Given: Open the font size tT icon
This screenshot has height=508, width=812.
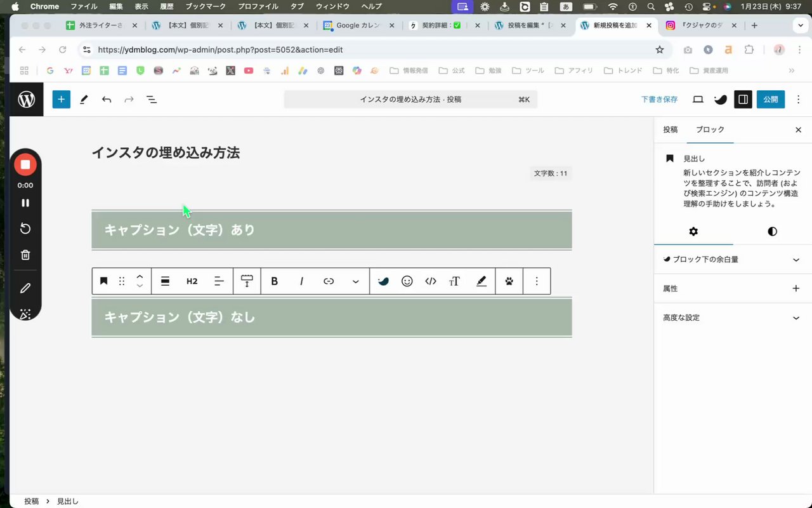Looking at the screenshot, I should click(x=454, y=281).
